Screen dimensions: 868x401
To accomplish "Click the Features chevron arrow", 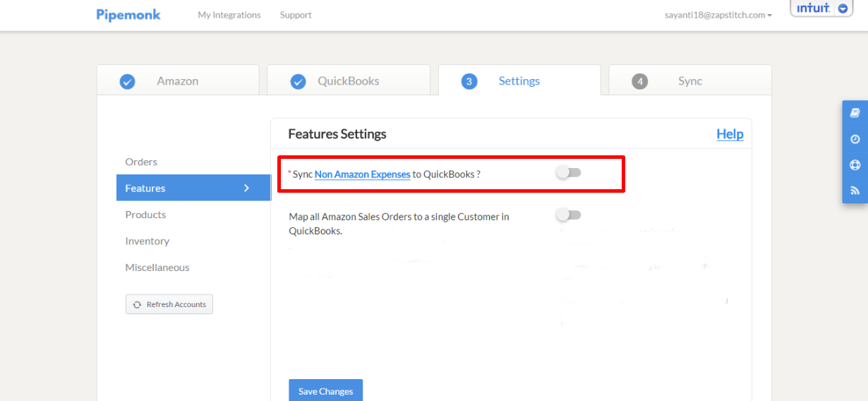I will coord(246,188).
